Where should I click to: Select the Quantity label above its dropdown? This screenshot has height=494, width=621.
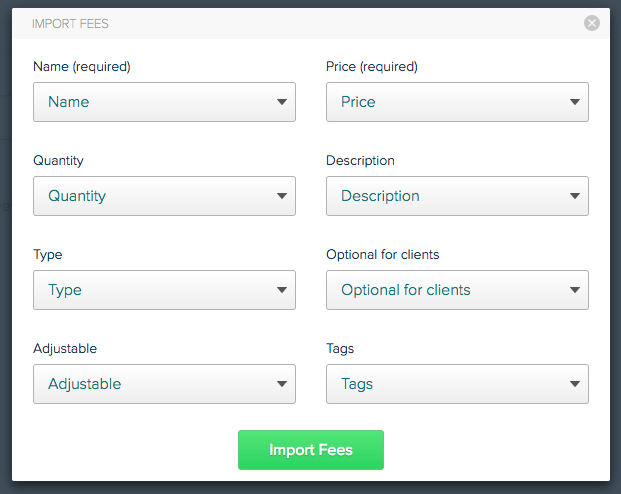58,161
